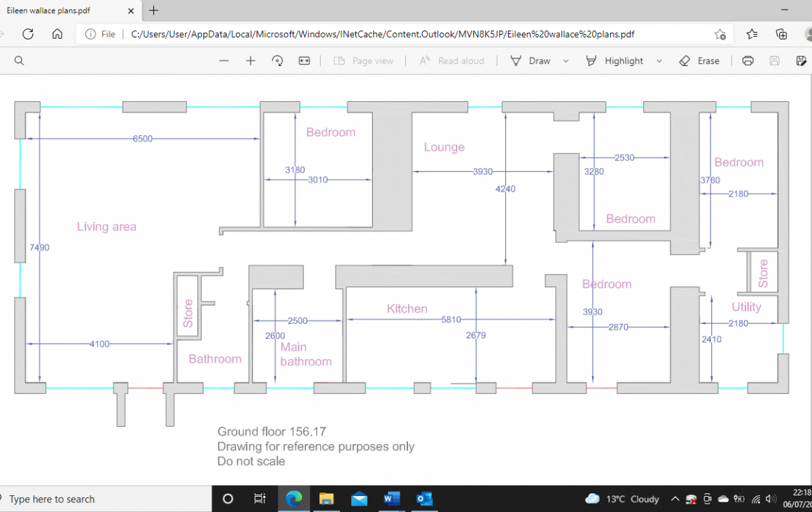
Task: Expand the Draw options dropdown arrow
Action: tap(566, 61)
